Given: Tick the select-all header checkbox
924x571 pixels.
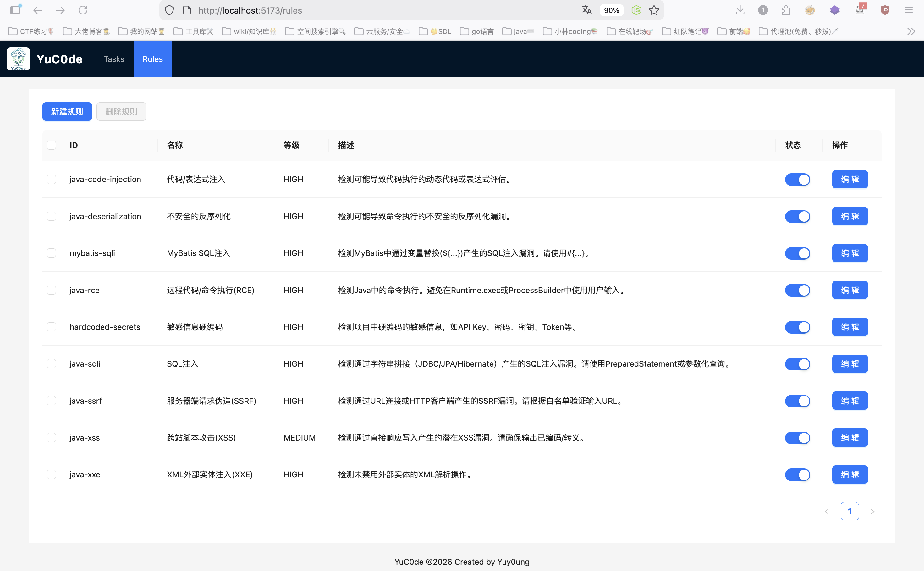Looking at the screenshot, I should tap(51, 145).
